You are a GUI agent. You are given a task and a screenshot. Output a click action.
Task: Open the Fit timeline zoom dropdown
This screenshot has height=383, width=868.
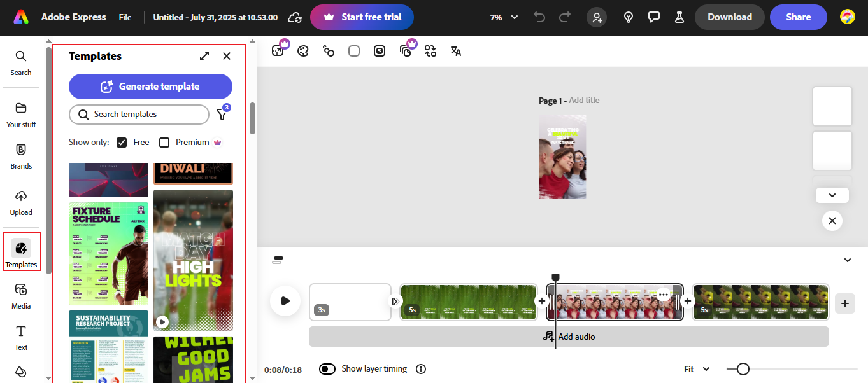point(697,369)
